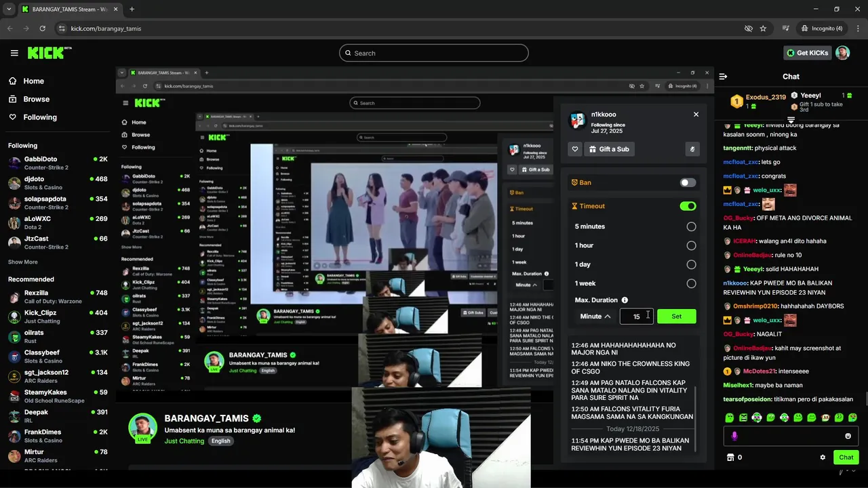Click n1kkooo username in chat message
The image size is (868, 488).
coord(734,283)
